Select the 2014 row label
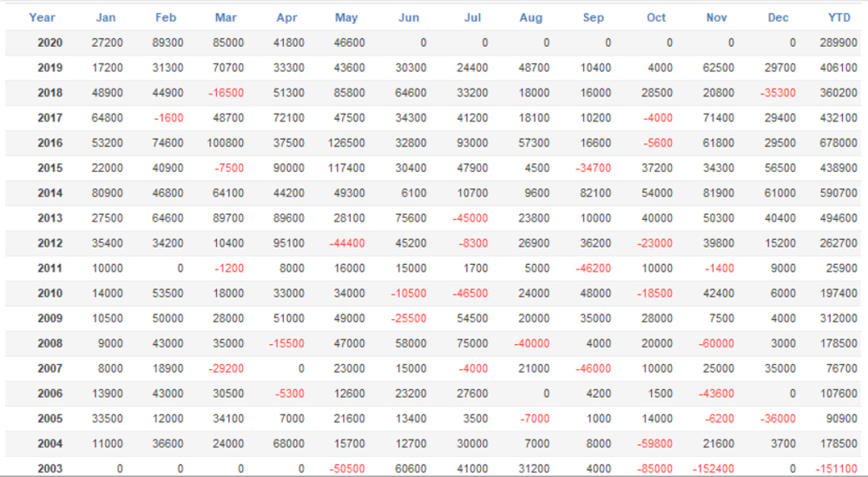 coord(49,193)
